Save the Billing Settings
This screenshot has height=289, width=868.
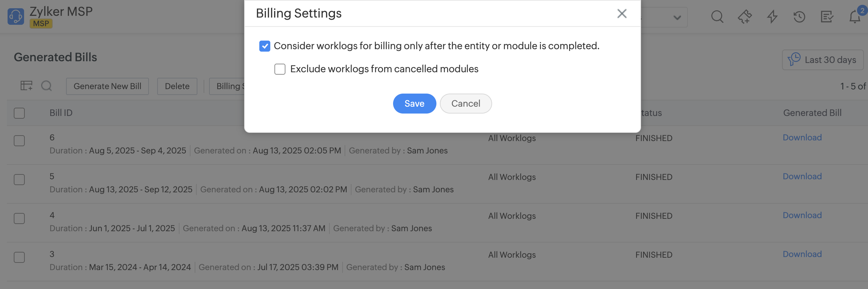414,104
